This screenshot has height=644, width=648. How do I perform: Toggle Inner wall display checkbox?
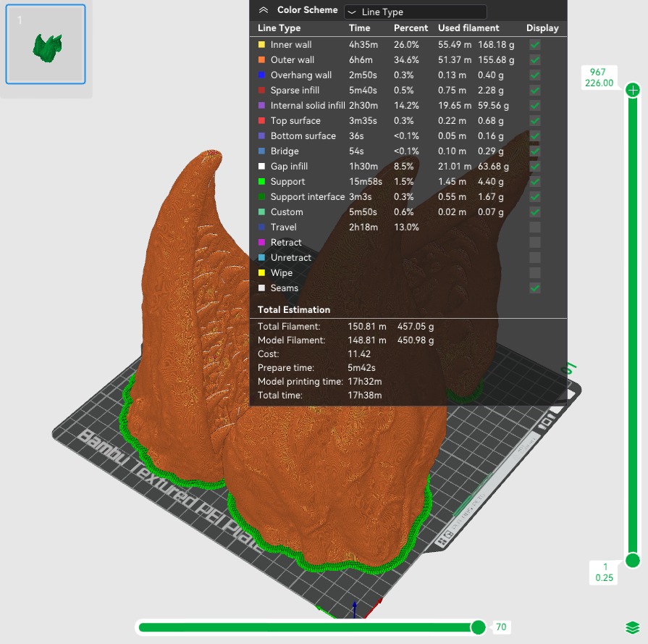pyautogui.click(x=535, y=45)
